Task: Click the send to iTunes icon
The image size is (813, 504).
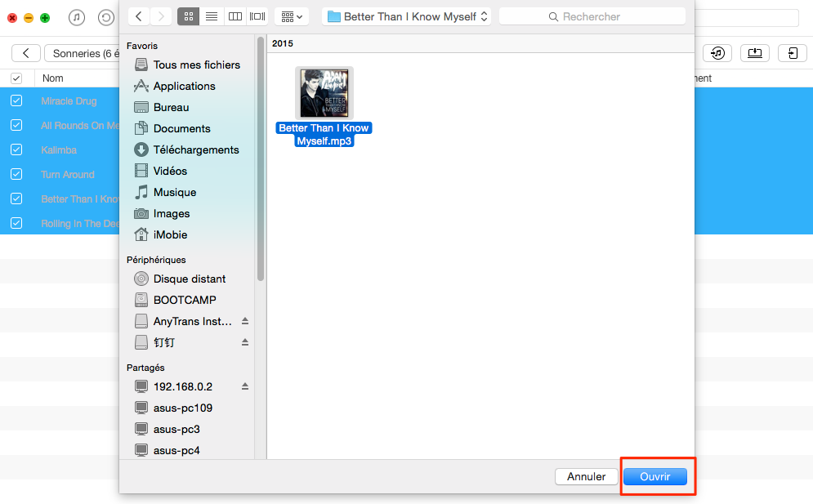Action: click(x=717, y=53)
